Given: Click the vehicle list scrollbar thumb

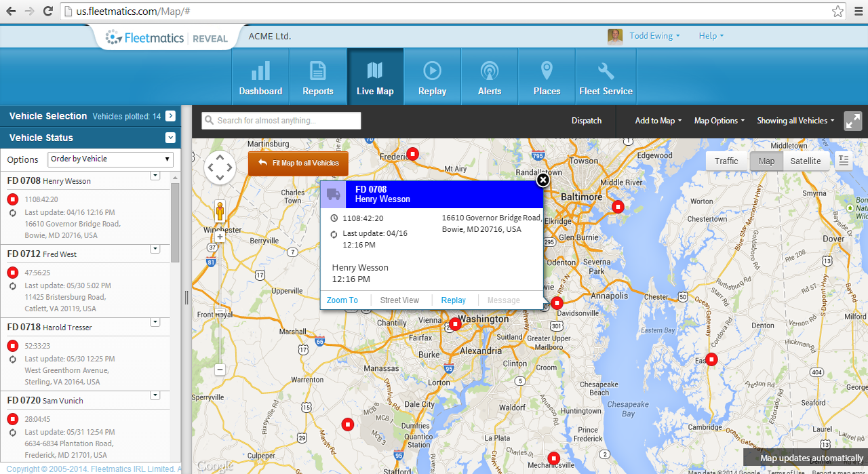Looking at the screenshot, I should pos(176,222).
